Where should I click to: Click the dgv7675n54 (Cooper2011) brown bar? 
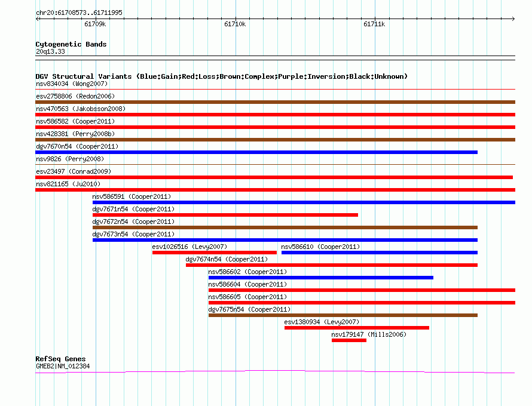point(343,315)
